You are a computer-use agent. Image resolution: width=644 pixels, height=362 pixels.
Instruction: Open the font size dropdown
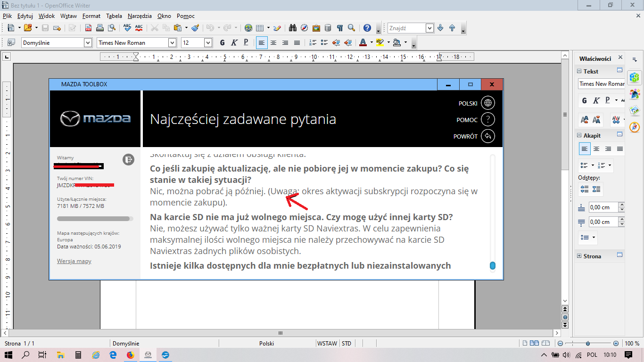208,43
